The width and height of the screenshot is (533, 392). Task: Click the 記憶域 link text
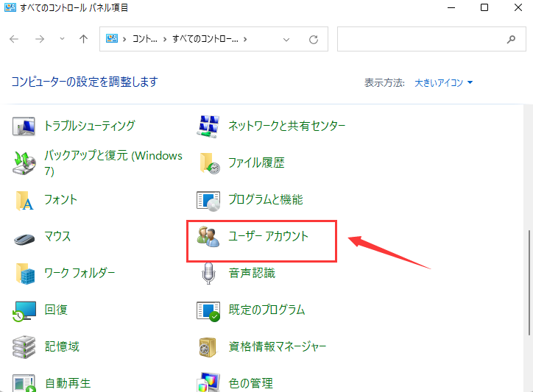point(62,346)
